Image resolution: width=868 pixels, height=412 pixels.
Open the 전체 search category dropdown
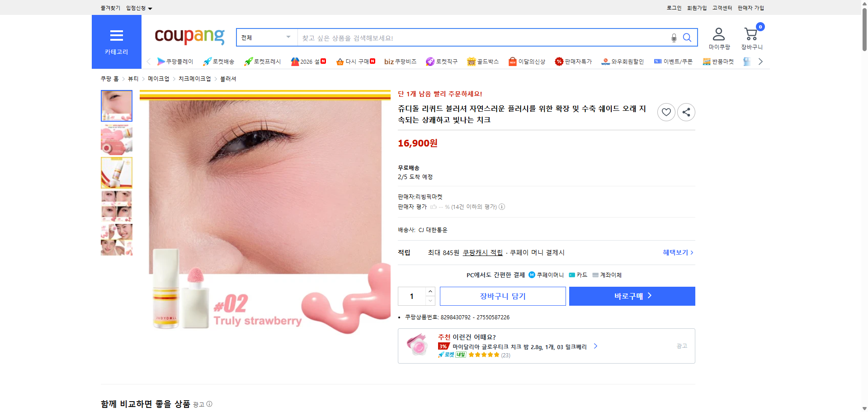click(x=266, y=38)
